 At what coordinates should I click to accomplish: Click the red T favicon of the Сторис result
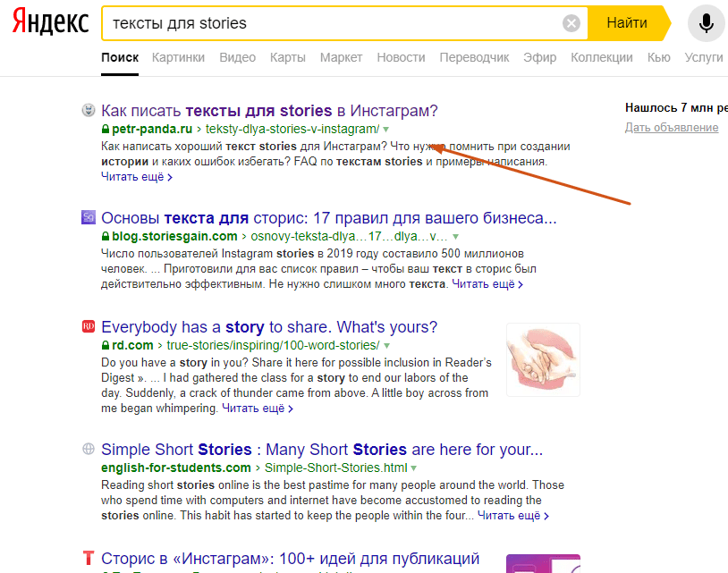tap(89, 558)
